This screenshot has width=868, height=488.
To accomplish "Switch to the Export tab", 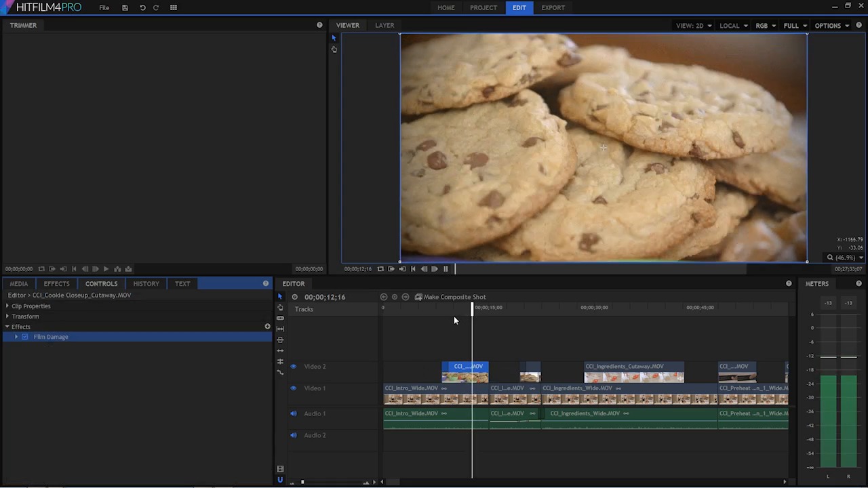I will click(553, 7).
